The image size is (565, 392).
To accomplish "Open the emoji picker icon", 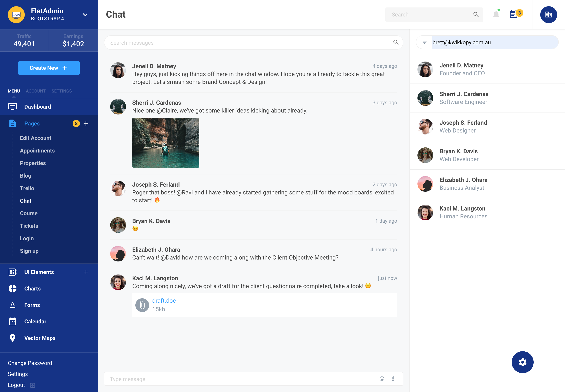I will click(x=382, y=379).
